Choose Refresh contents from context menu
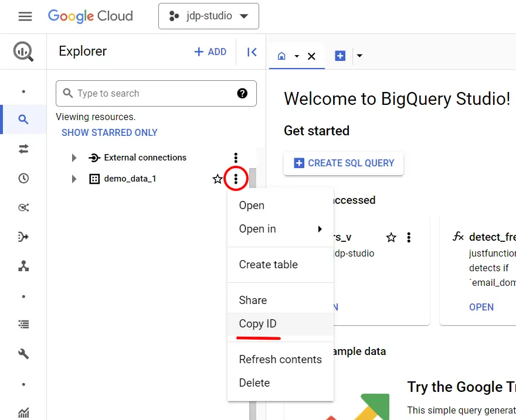The width and height of the screenshot is (516, 420). [280, 359]
